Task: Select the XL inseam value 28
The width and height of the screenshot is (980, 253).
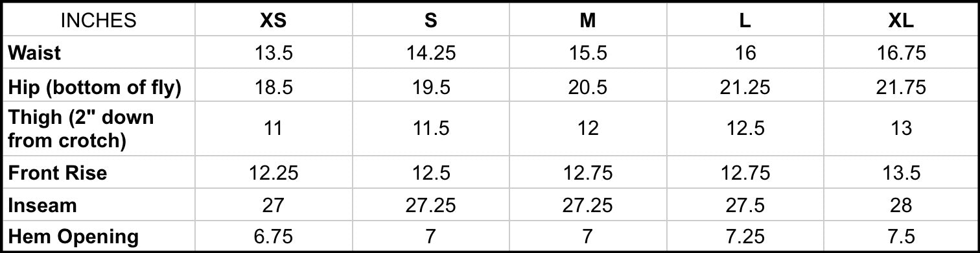Action: tap(902, 206)
